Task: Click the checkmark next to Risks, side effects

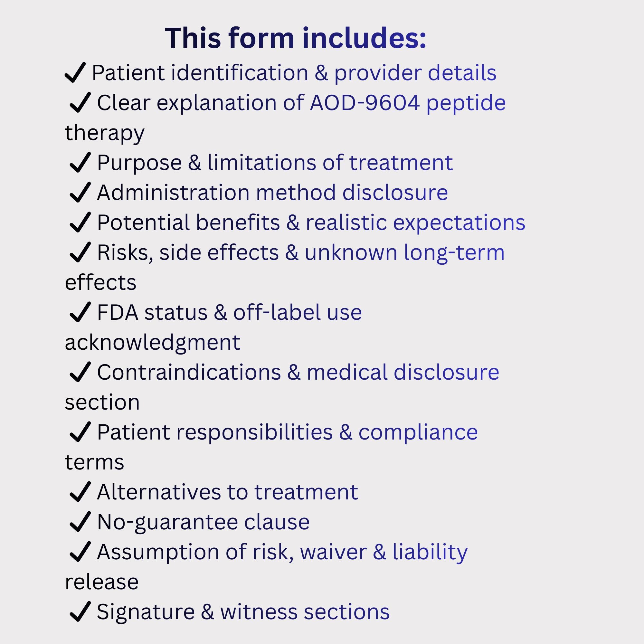Action: tap(80, 252)
